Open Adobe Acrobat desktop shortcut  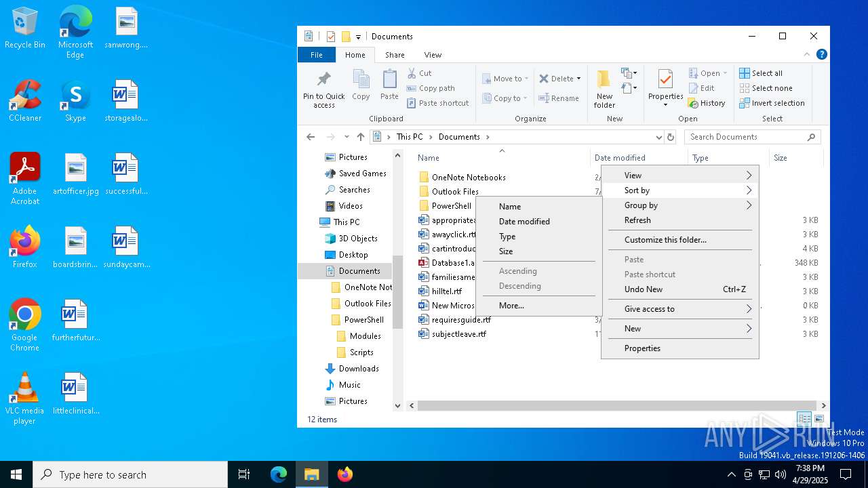click(x=25, y=179)
